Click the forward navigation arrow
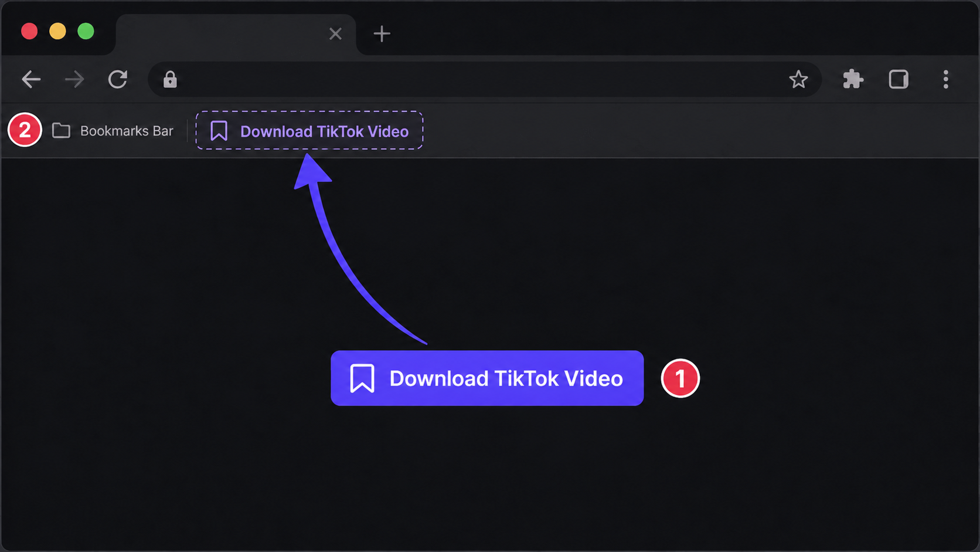 click(x=74, y=79)
